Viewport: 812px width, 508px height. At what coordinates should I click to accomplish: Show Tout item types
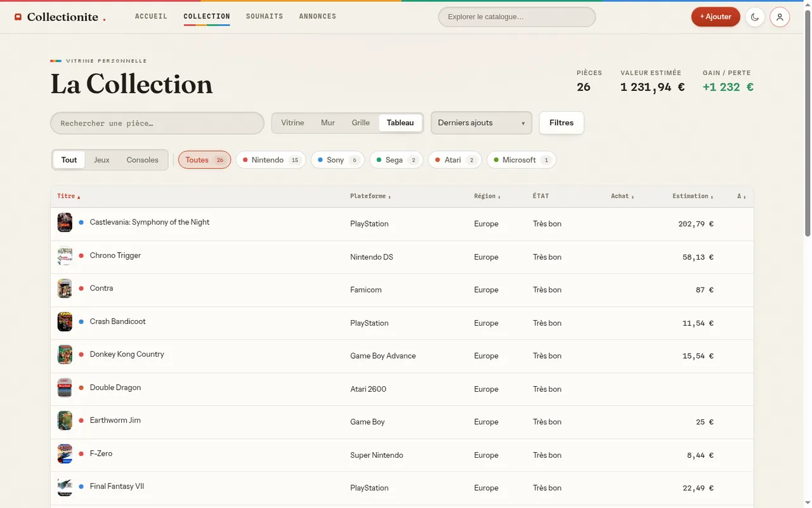(x=69, y=160)
